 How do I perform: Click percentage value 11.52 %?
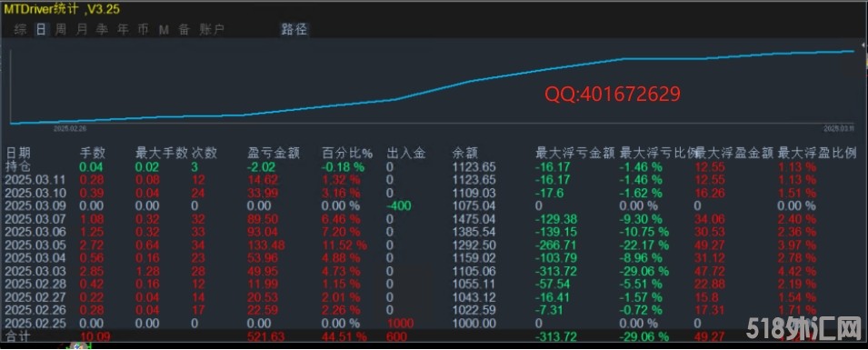(344, 245)
